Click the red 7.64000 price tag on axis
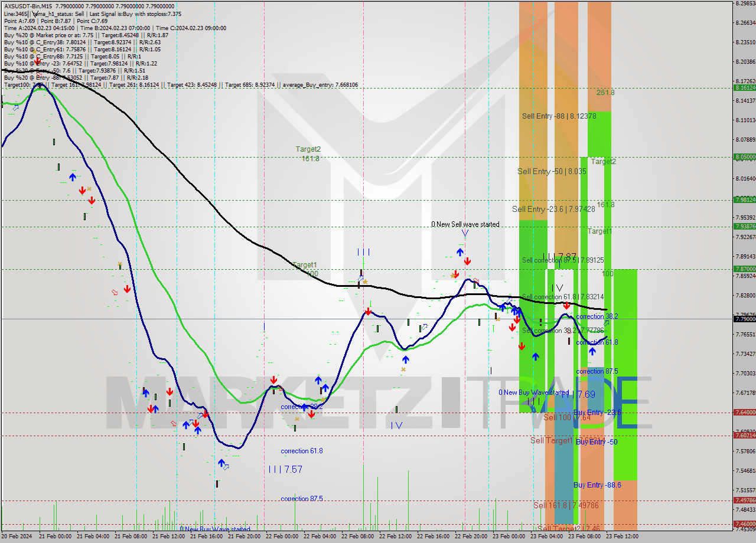 (x=744, y=413)
